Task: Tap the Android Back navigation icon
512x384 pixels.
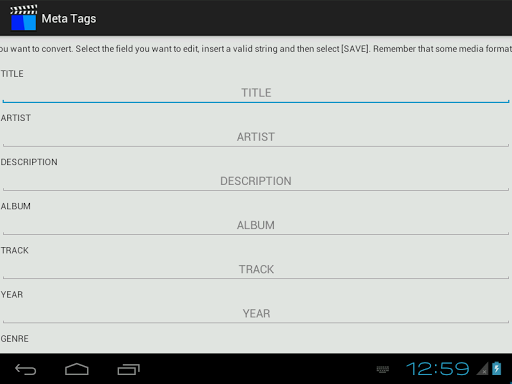Action: (x=26, y=369)
